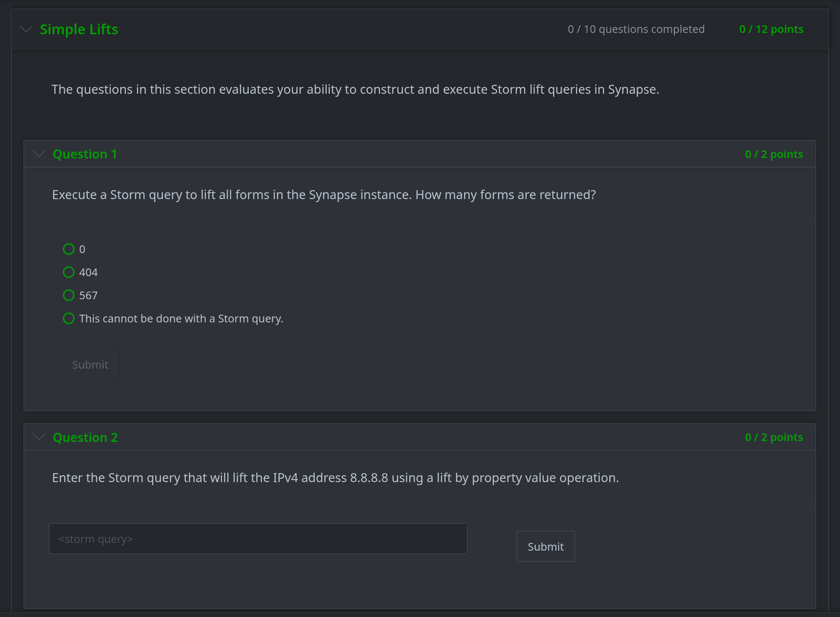
Task: Focus the storm query input field
Action: (258, 539)
